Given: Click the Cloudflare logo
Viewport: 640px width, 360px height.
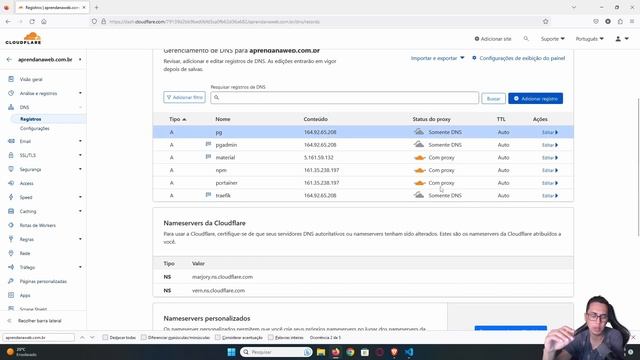Looking at the screenshot, I should click(23, 38).
